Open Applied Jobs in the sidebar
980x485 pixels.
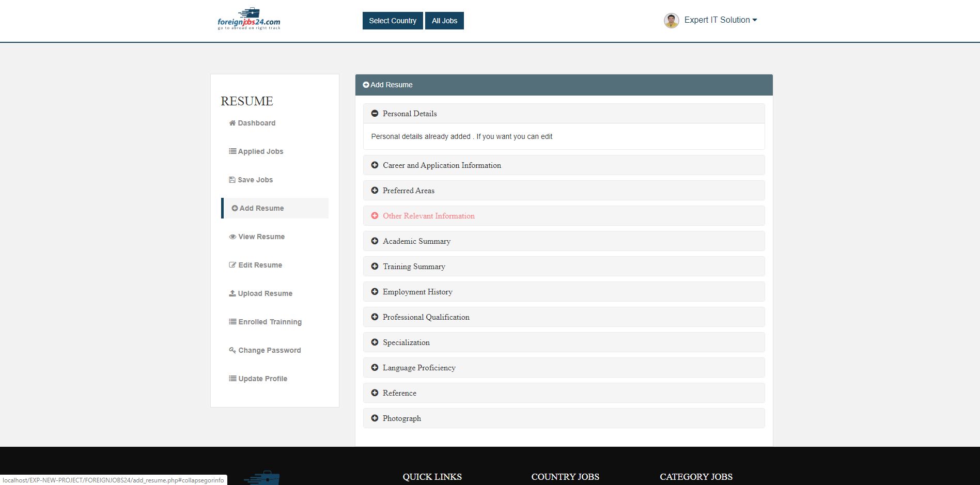pyautogui.click(x=256, y=151)
